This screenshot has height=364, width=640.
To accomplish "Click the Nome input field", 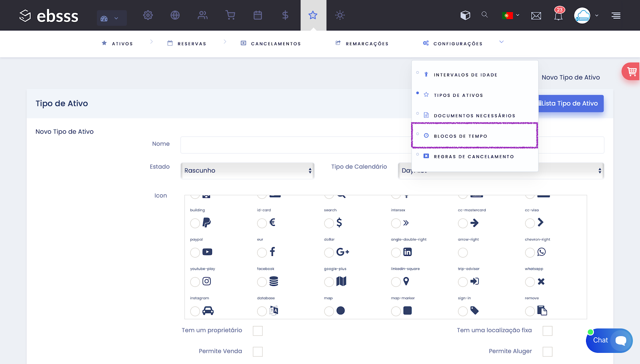I will click(392, 145).
